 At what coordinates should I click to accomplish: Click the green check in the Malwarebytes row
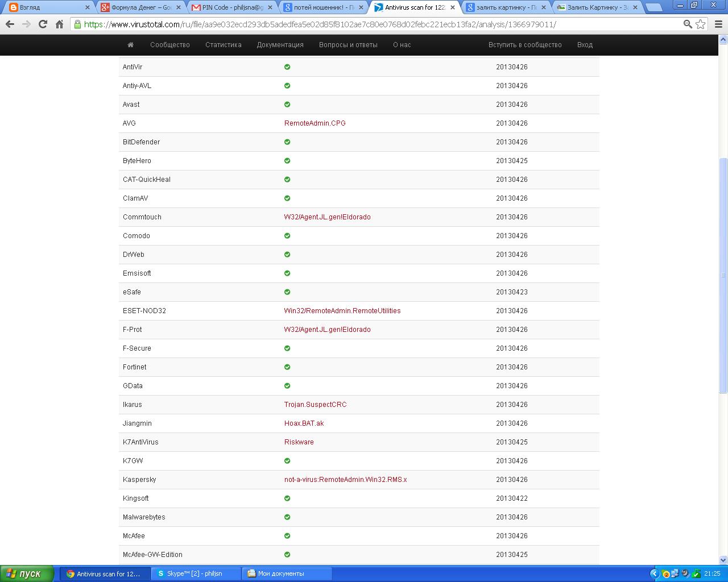tap(287, 517)
